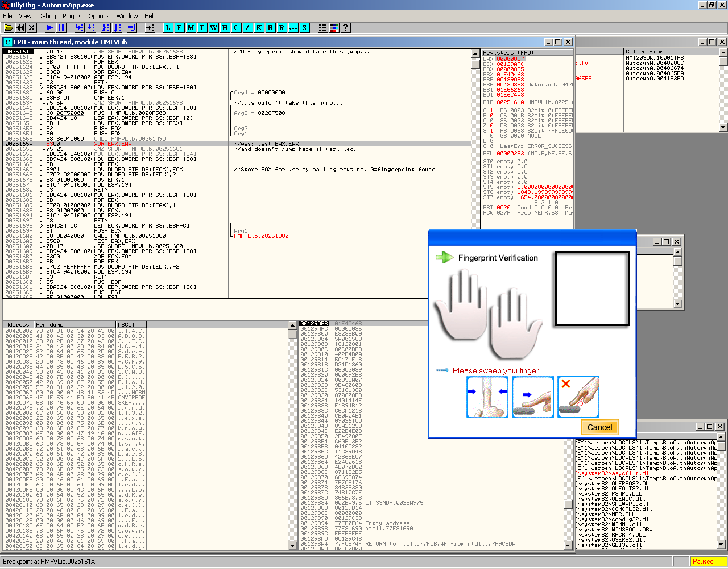Click the Step over toolbar icon
This screenshot has height=569, width=728.
tap(92, 27)
